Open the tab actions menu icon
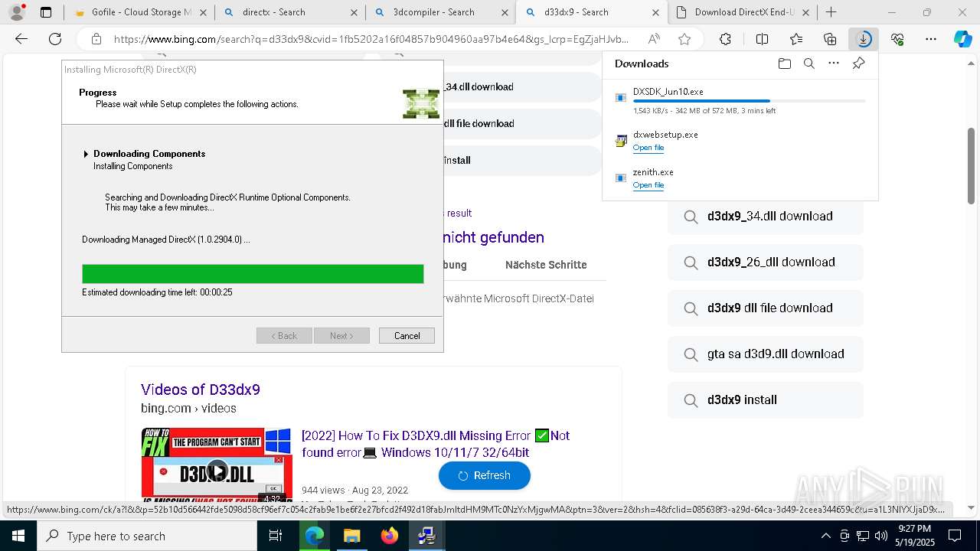The width and height of the screenshot is (980, 551). [46, 12]
